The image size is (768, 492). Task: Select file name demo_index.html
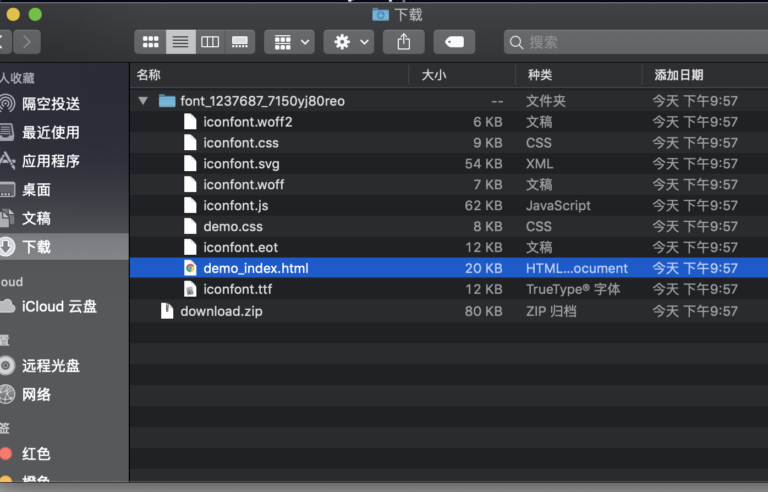click(256, 268)
